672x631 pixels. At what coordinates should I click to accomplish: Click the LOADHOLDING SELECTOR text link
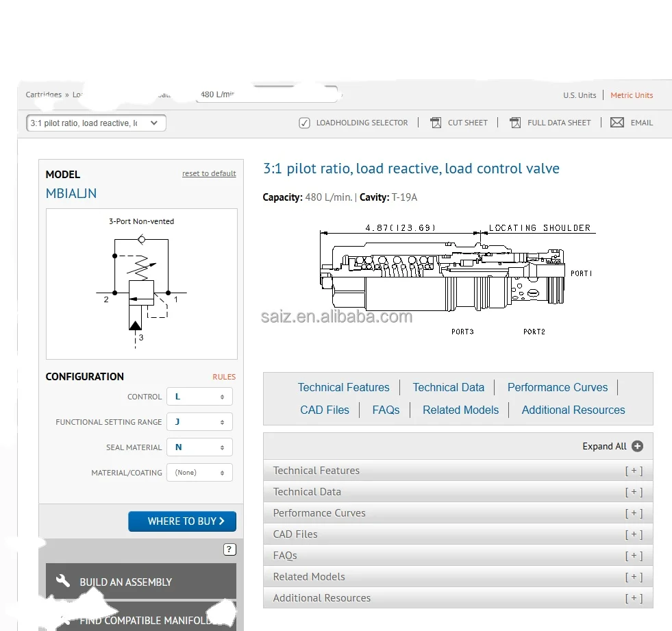click(x=362, y=123)
